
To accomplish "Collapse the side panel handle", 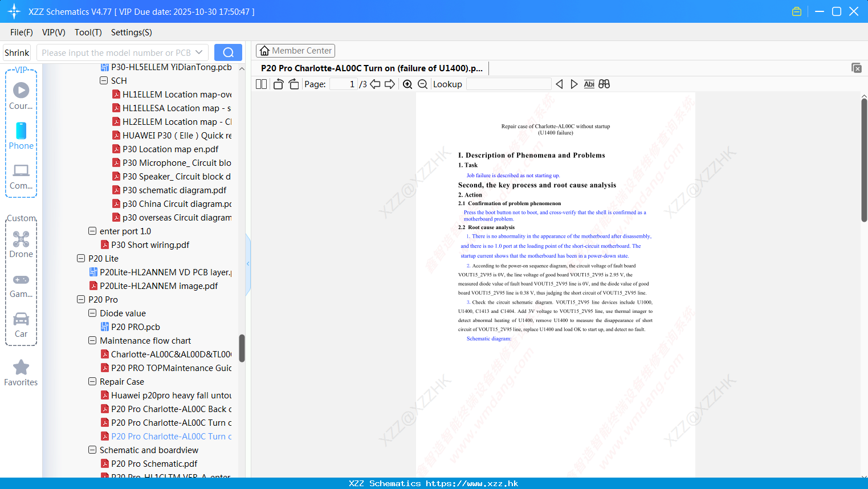I will 248,264.
